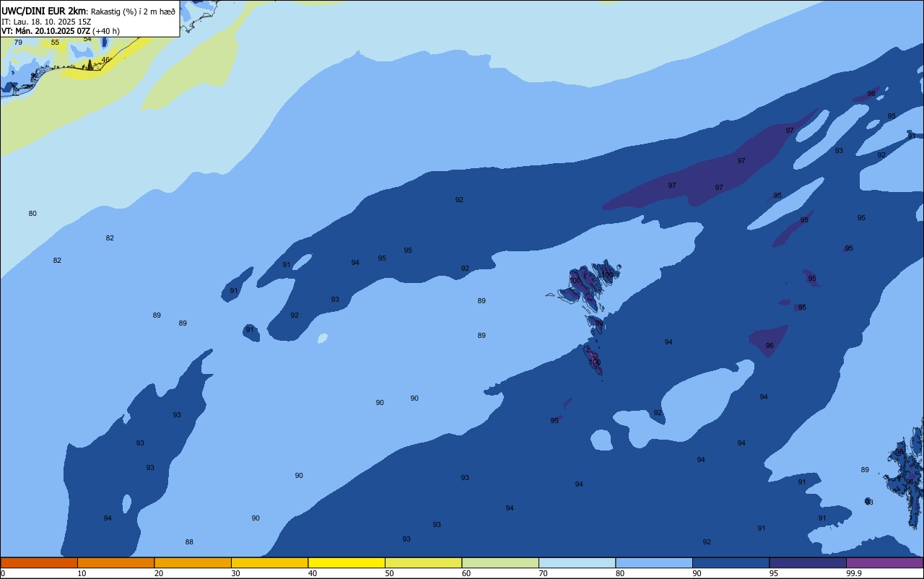Click the "0" tick label under legend
Image resolution: width=924 pixels, height=579 pixels.
point(3,573)
